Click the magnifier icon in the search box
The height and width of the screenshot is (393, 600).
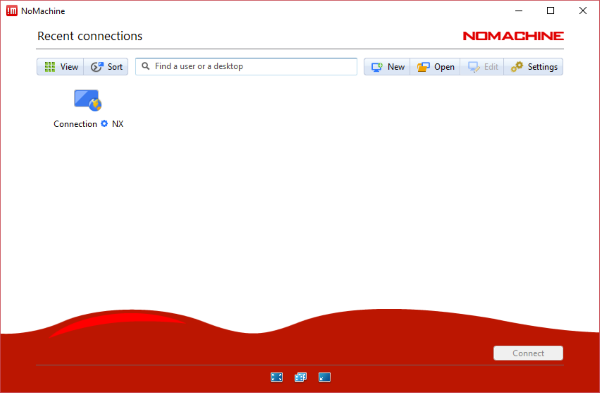click(145, 66)
